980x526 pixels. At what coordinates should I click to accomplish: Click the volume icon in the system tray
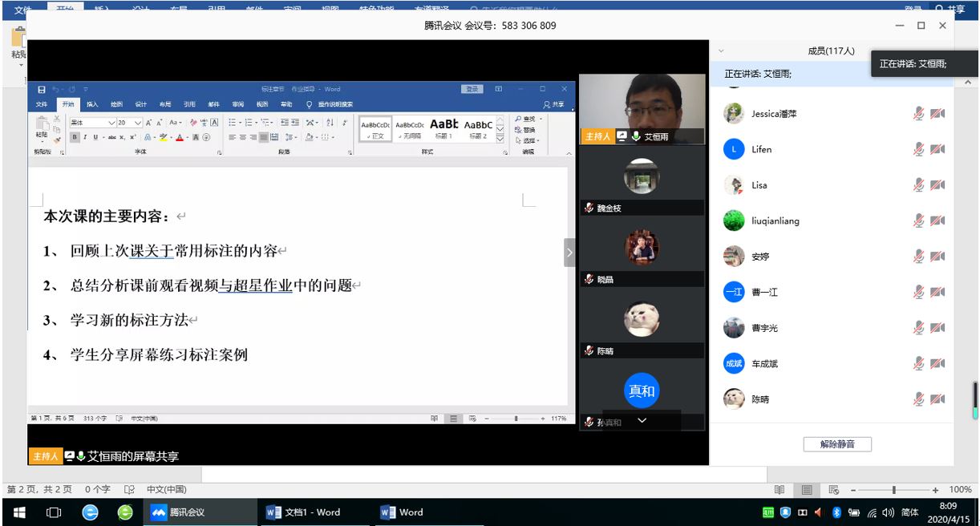pyautogui.click(x=887, y=512)
